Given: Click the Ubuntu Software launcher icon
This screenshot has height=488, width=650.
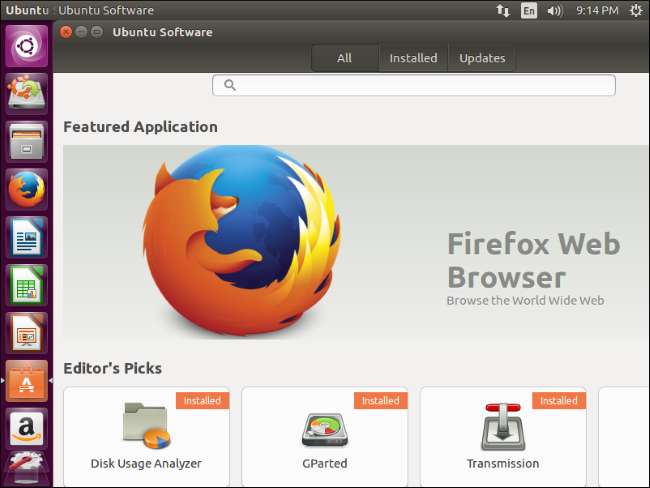Looking at the screenshot, I should click(26, 380).
